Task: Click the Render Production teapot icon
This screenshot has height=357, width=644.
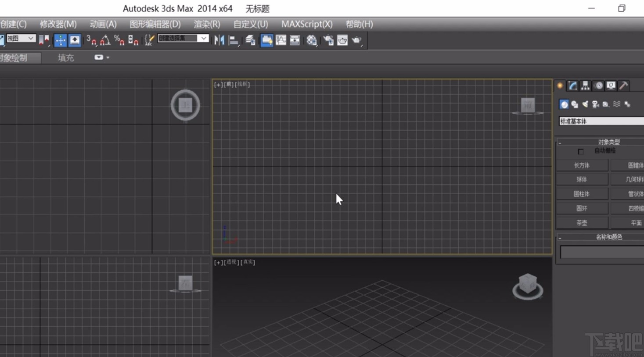Action: (356, 40)
